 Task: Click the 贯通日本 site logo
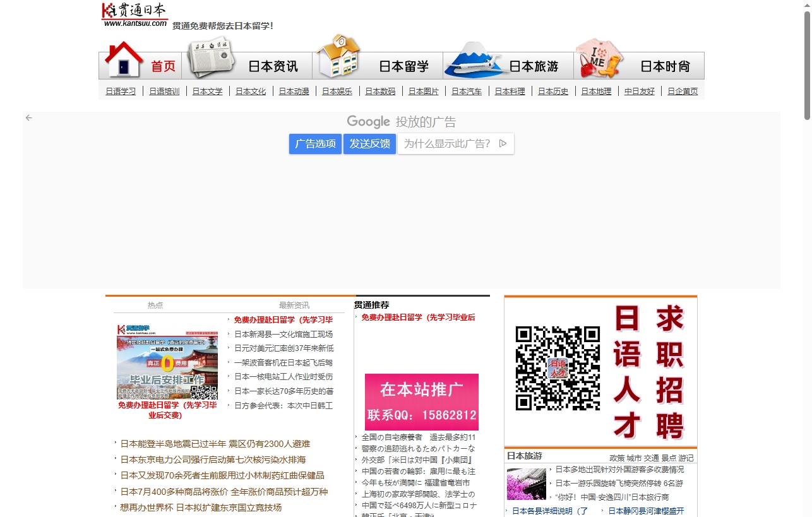[x=134, y=14]
